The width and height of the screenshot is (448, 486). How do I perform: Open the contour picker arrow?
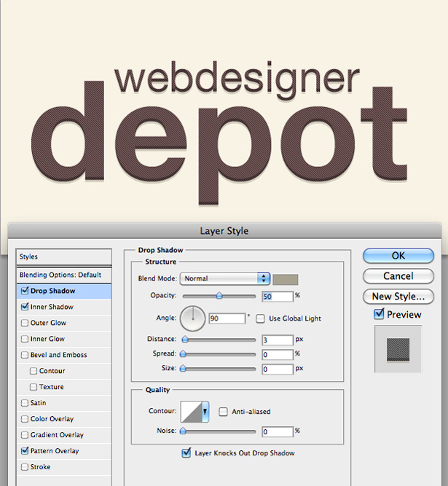coord(205,411)
